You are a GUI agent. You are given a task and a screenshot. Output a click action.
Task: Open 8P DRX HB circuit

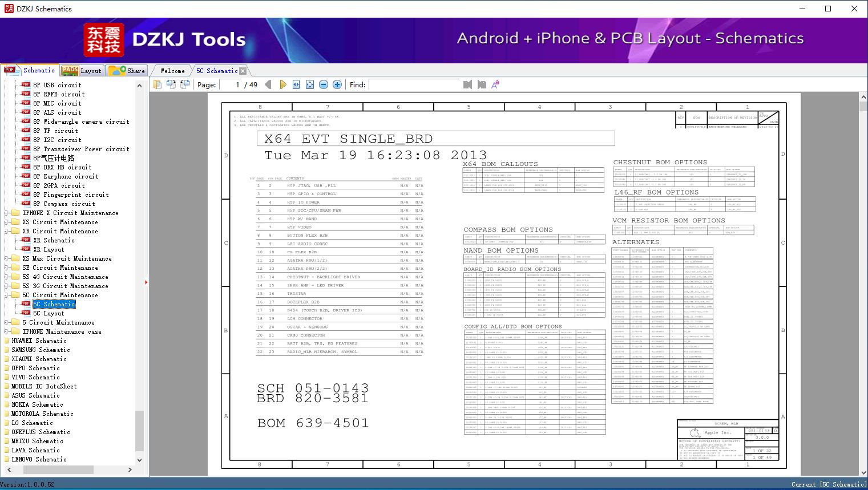(x=62, y=167)
